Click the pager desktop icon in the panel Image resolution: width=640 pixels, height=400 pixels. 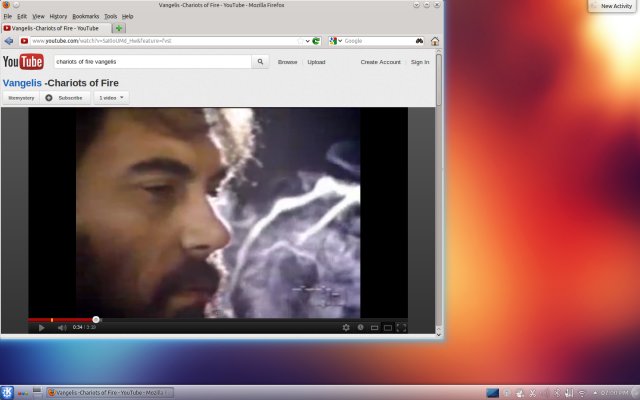(x=37, y=393)
